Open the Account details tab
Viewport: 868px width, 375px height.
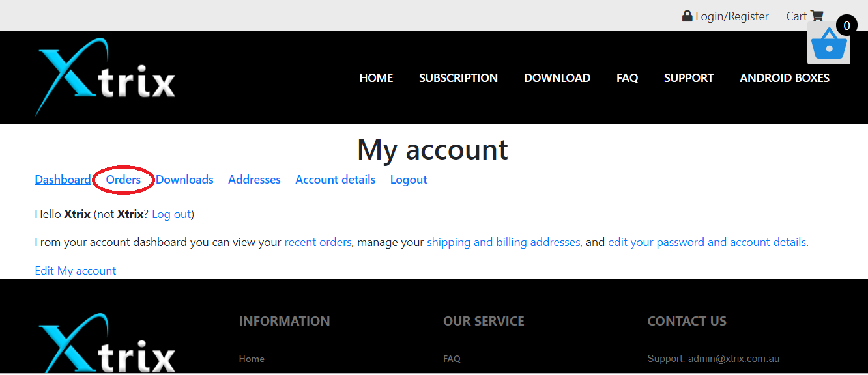click(335, 180)
